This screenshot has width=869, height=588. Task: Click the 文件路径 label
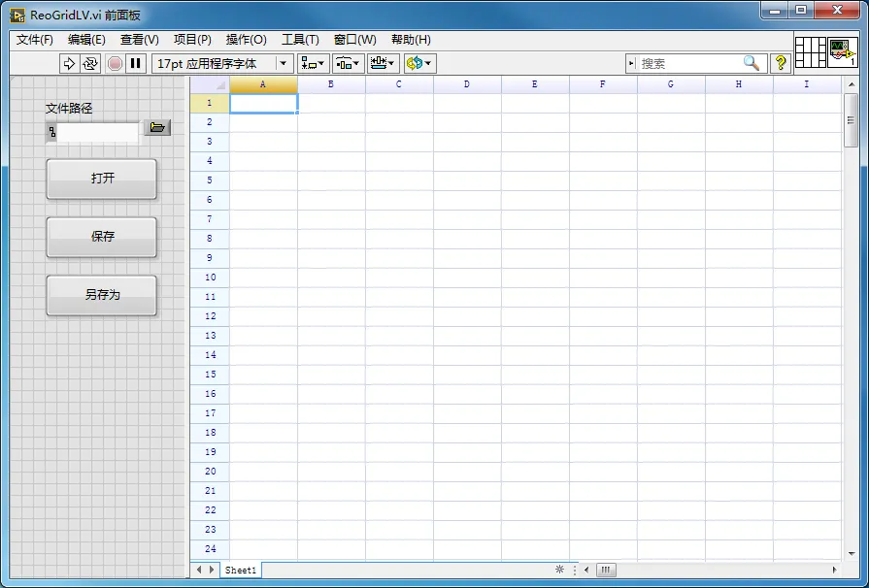pos(69,109)
